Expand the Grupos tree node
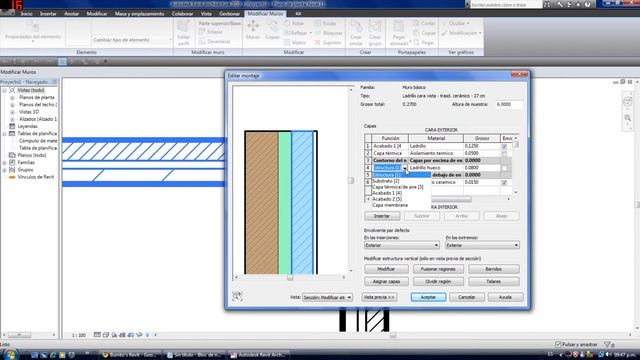640x360 pixels. (x=4, y=170)
